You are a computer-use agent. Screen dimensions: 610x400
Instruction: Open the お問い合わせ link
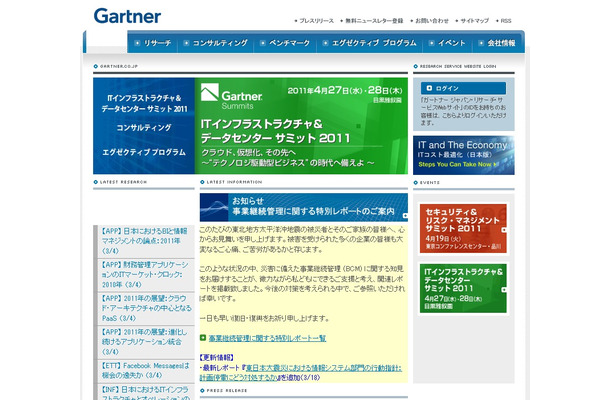[x=432, y=21]
